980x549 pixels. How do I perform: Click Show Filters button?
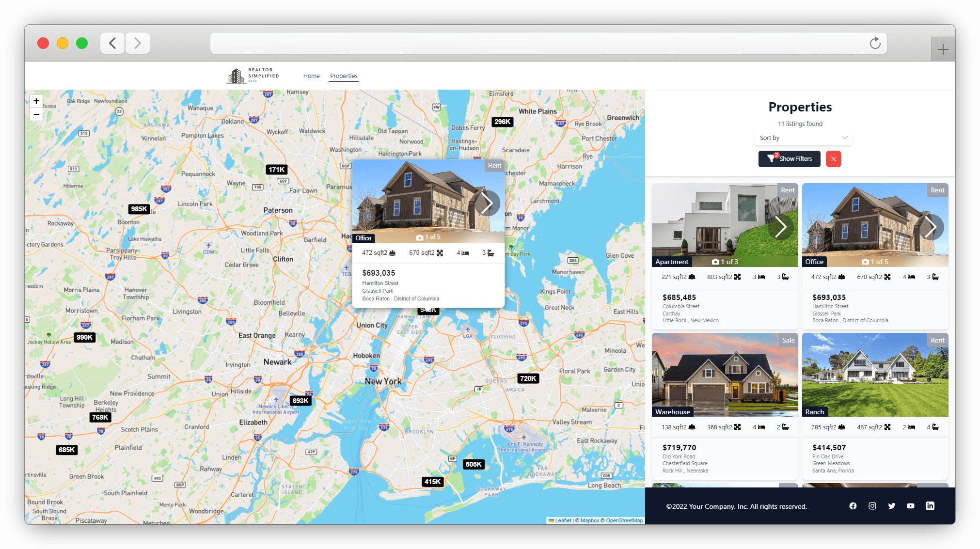789,159
